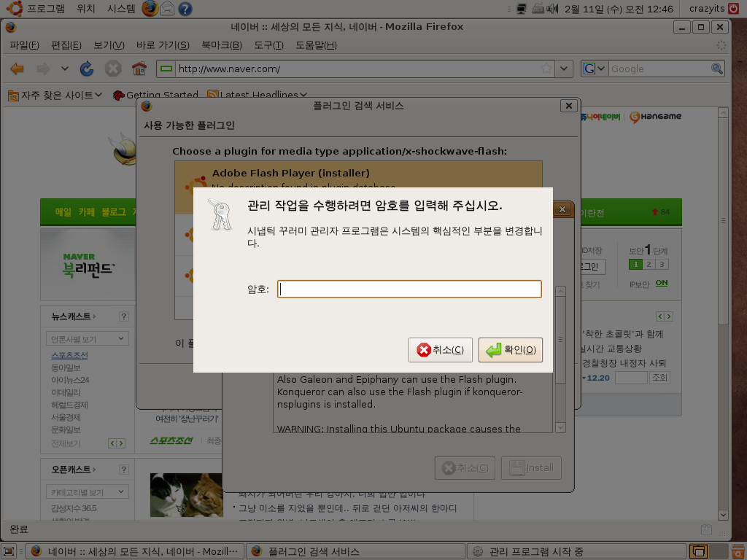
Task: Click the Ubuntu logo in top panel
Action: click(x=14, y=9)
